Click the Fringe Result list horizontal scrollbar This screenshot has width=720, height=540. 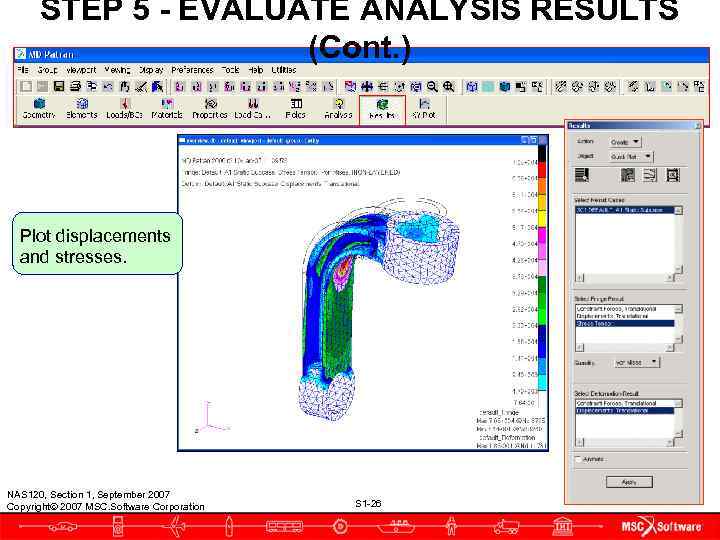tap(625, 347)
